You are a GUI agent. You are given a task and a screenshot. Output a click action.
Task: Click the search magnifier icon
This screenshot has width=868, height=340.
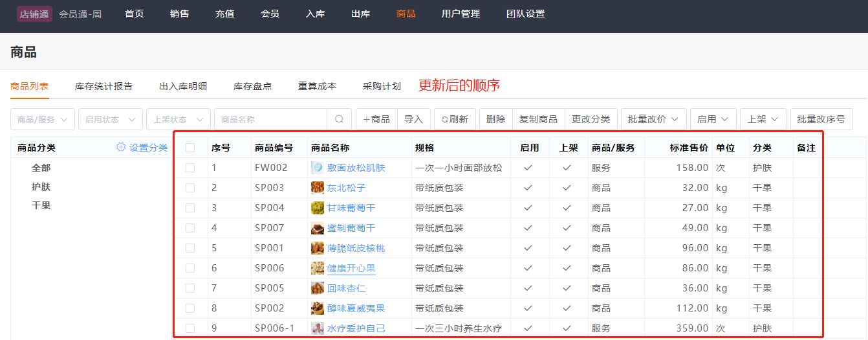[339, 119]
